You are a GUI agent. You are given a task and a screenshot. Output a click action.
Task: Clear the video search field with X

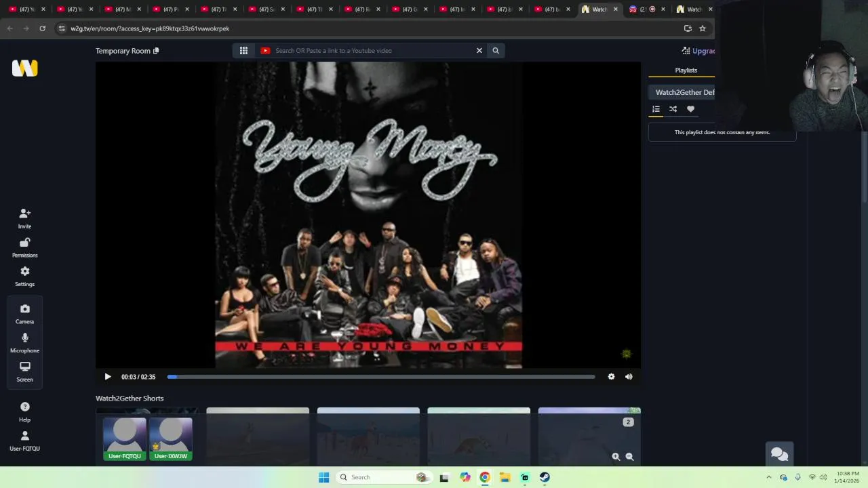coord(479,50)
